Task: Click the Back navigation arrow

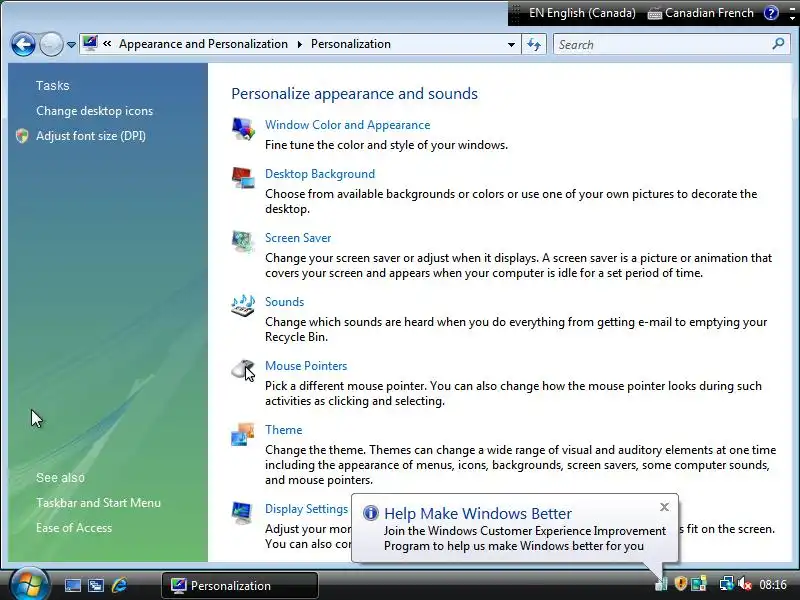Action: point(23,44)
